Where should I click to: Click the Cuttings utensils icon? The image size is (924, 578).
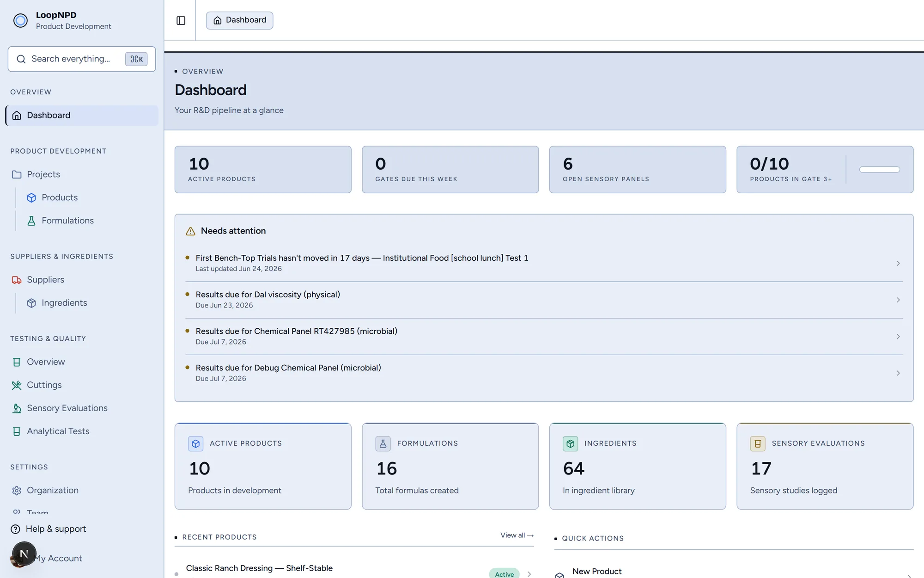(17, 386)
